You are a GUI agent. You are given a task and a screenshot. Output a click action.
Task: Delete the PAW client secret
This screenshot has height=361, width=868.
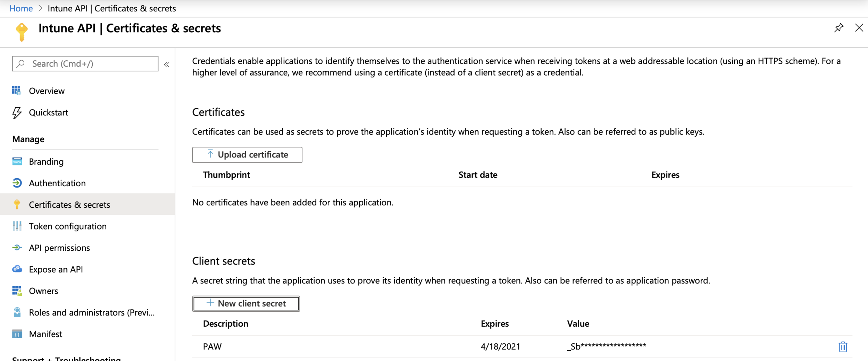[x=843, y=346]
